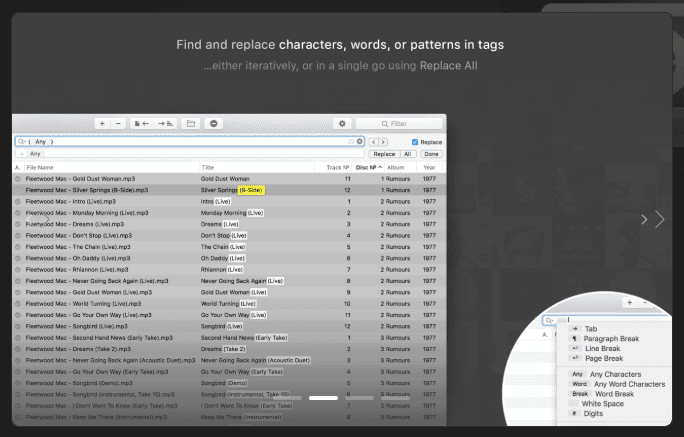Select file Fleetwood Mac - Go Your Own Way (Live).mp3
Screen dimensions: 684x437
89,315
